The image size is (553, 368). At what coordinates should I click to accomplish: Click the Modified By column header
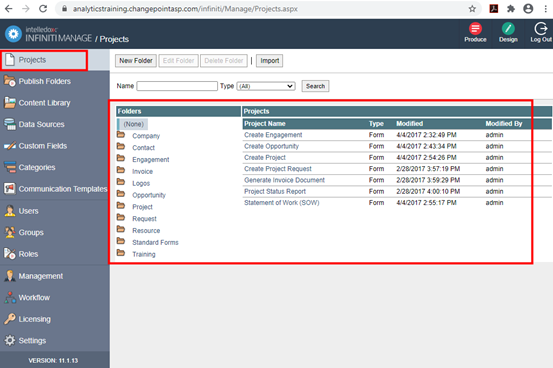[504, 123]
